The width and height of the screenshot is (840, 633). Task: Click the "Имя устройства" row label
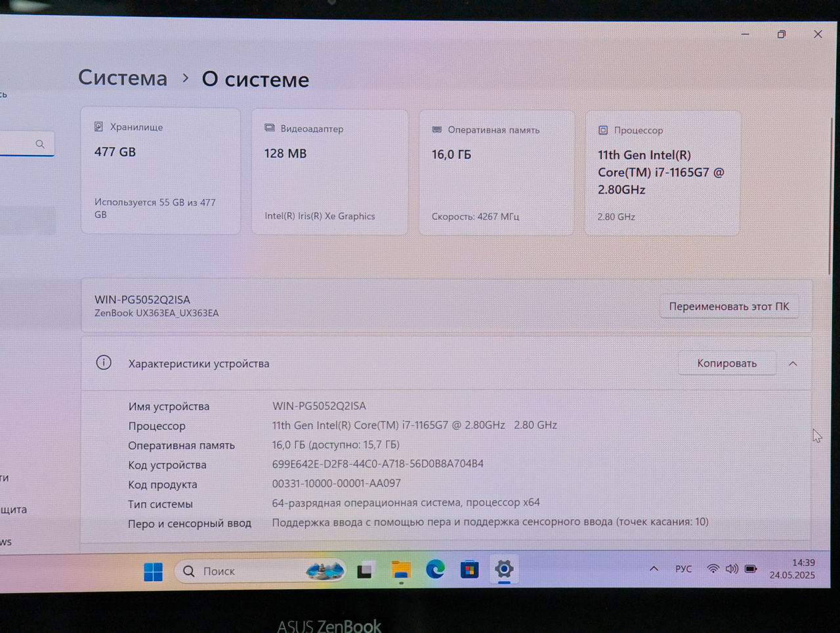169,406
